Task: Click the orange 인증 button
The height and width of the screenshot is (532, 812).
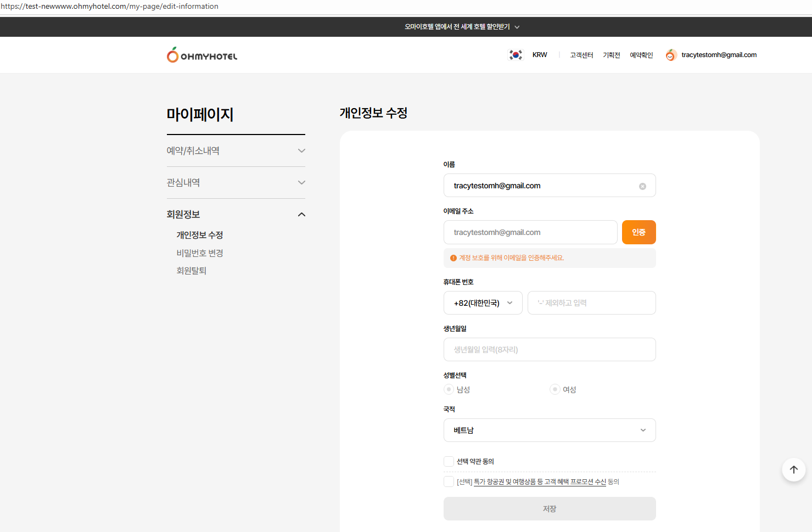Action: coord(639,232)
